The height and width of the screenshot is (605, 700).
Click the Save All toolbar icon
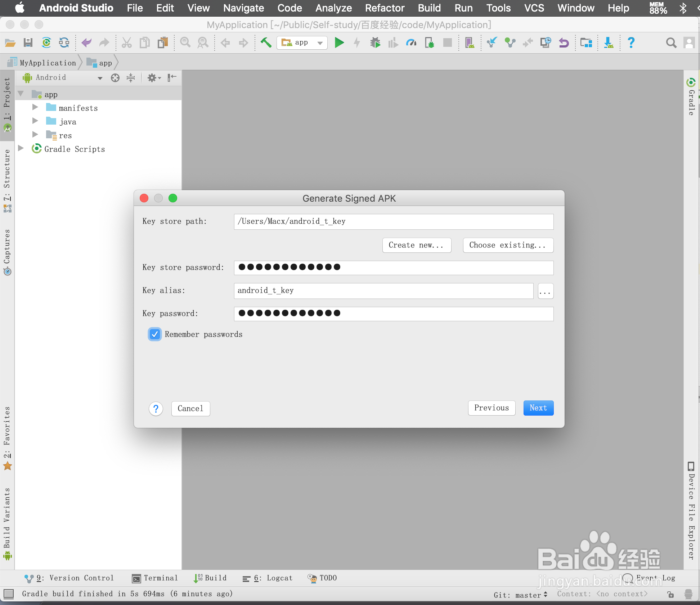[28, 43]
